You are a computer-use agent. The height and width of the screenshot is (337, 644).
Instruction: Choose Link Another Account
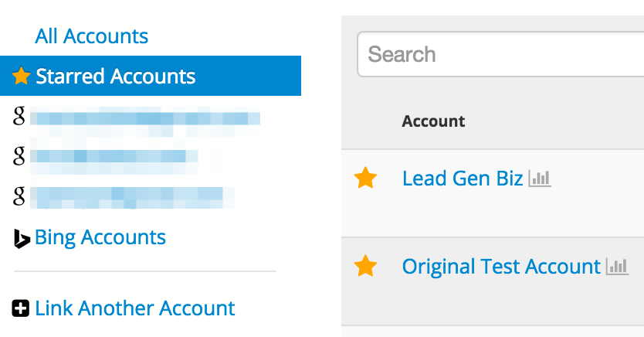tap(135, 308)
